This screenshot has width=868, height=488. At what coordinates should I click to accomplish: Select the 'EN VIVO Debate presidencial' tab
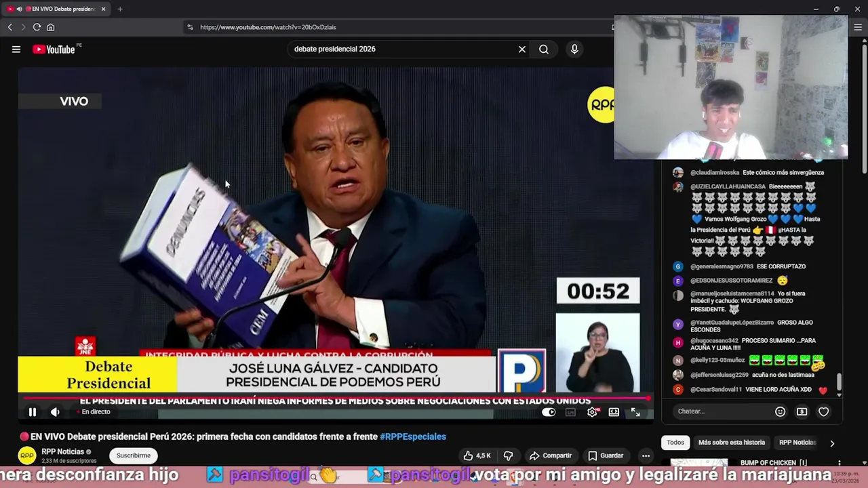click(x=56, y=9)
